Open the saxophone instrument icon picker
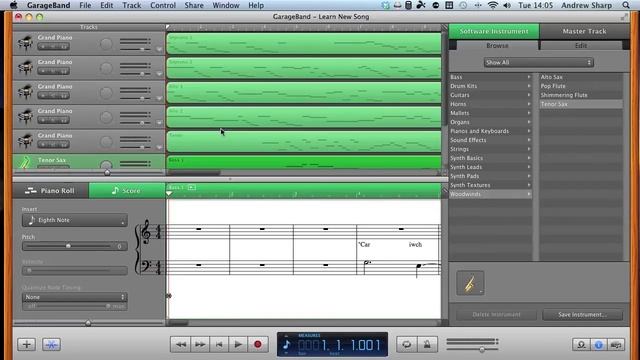This screenshot has width=640, height=360. [470, 283]
